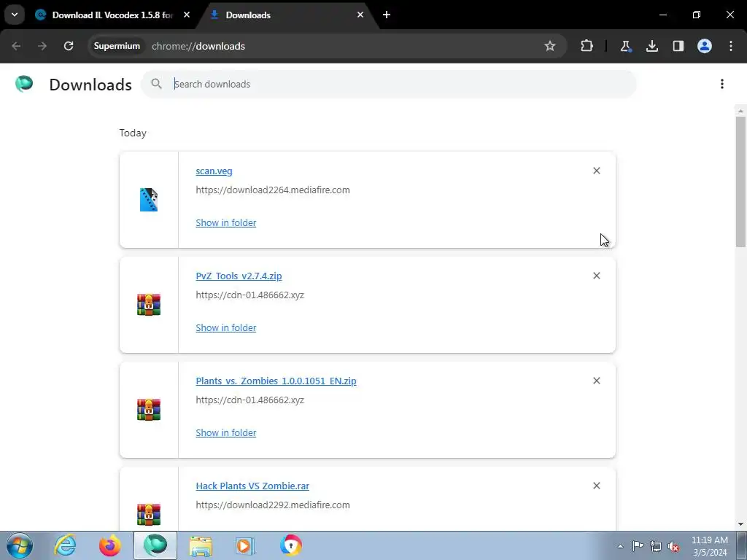Image resolution: width=747 pixels, height=560 pixels.
Task: Reload the current page
Action: pyautogui.click(x=69, y=46)
